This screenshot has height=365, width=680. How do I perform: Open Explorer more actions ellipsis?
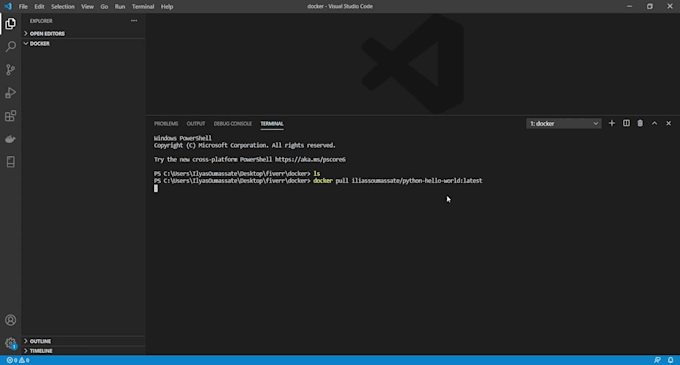[134, 21]
